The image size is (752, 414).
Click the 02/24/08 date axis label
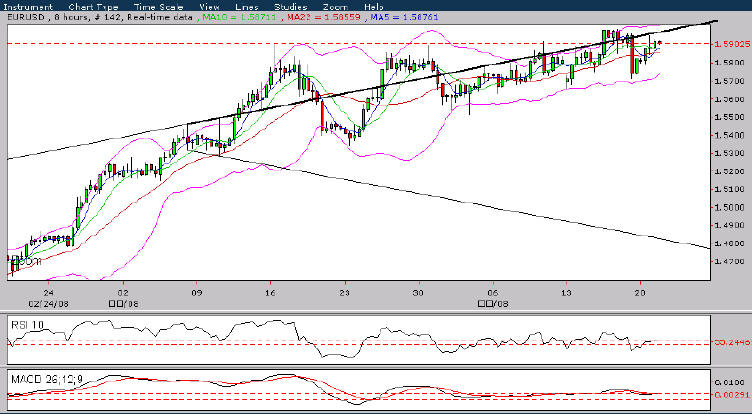coord(48,304)
